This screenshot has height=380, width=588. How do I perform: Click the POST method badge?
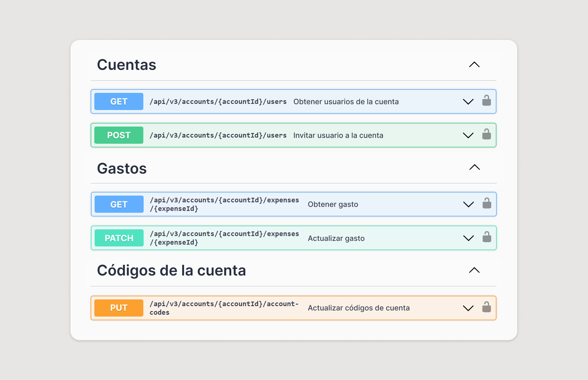click(119, 135)
